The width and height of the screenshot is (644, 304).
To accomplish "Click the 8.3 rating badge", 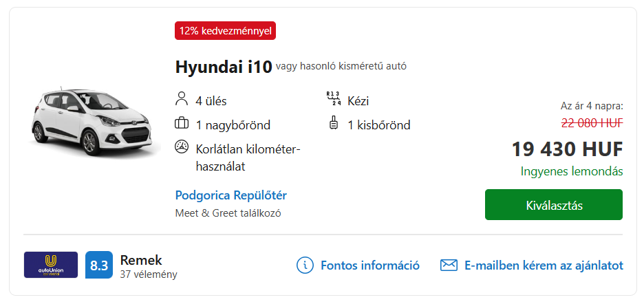I will coord(98,265).
